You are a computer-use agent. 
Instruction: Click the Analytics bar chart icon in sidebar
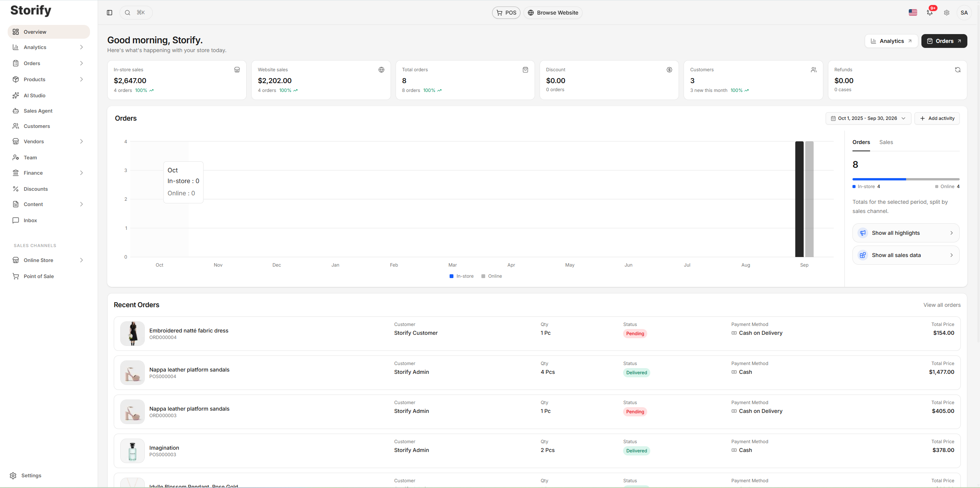(16, 47)
